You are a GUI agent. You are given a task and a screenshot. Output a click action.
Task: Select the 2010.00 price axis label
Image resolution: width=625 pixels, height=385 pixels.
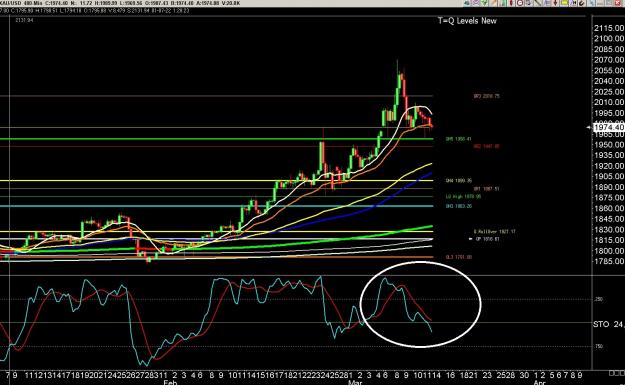pyautogui.click(x=609, y=102)
